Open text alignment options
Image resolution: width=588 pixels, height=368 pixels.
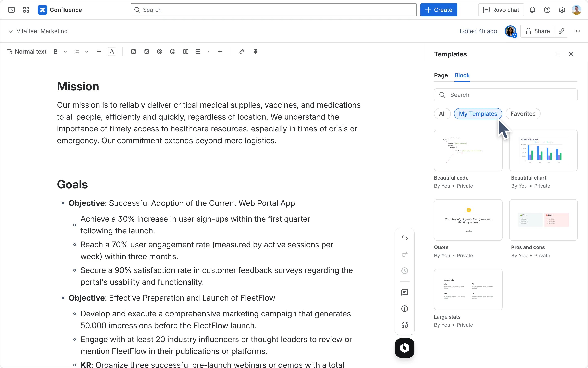(x=99, y=52)
